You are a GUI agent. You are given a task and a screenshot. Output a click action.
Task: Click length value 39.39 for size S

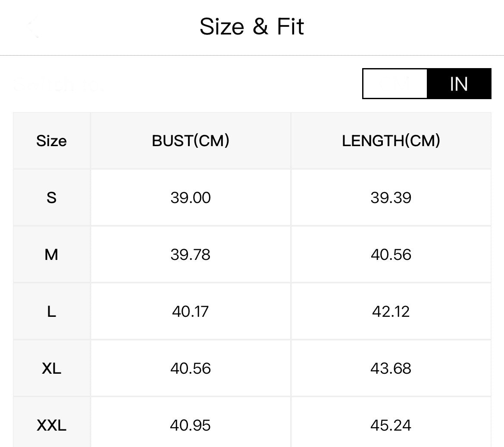coord(391,198)
